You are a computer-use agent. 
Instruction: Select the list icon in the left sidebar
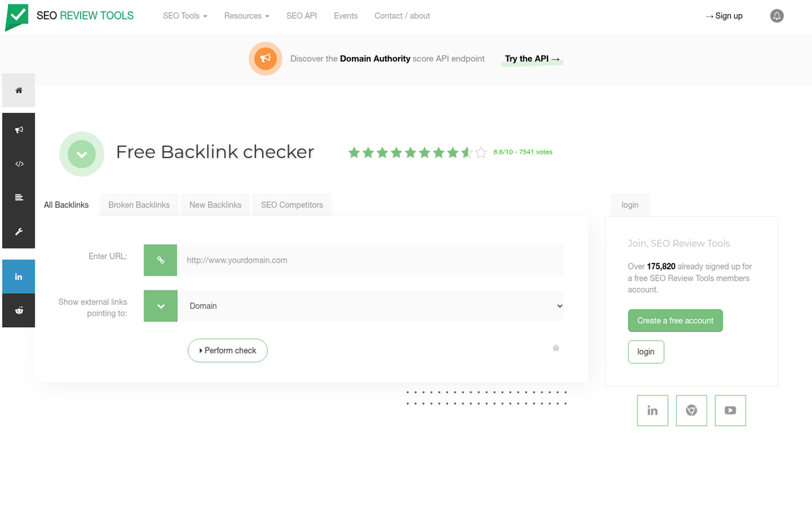pos(18,197)
